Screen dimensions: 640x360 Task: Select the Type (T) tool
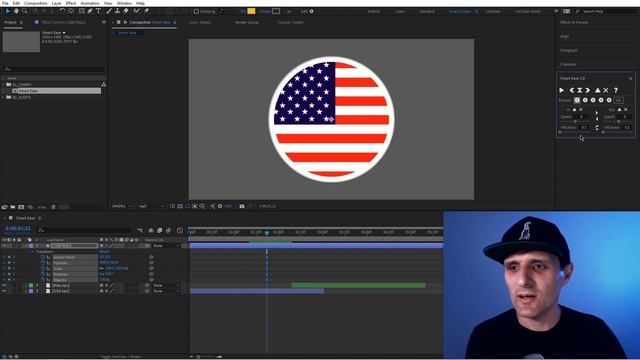point(98,11)
